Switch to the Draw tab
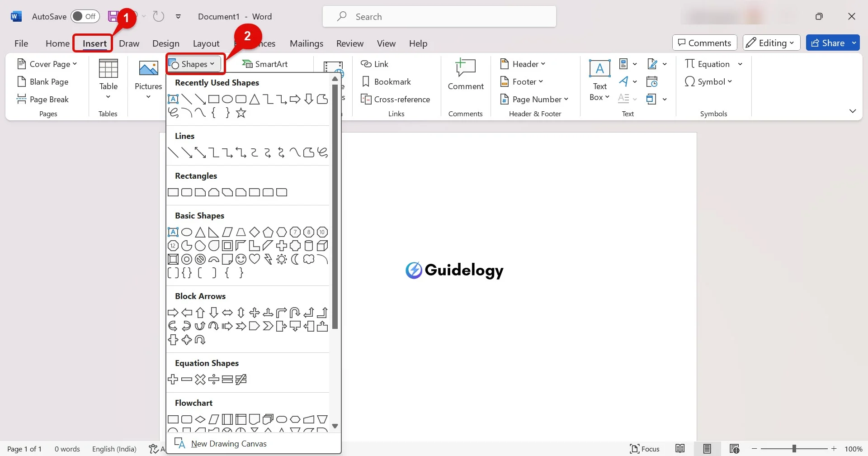This screenshot has width=868, height=456. click(x=129, y=43)
